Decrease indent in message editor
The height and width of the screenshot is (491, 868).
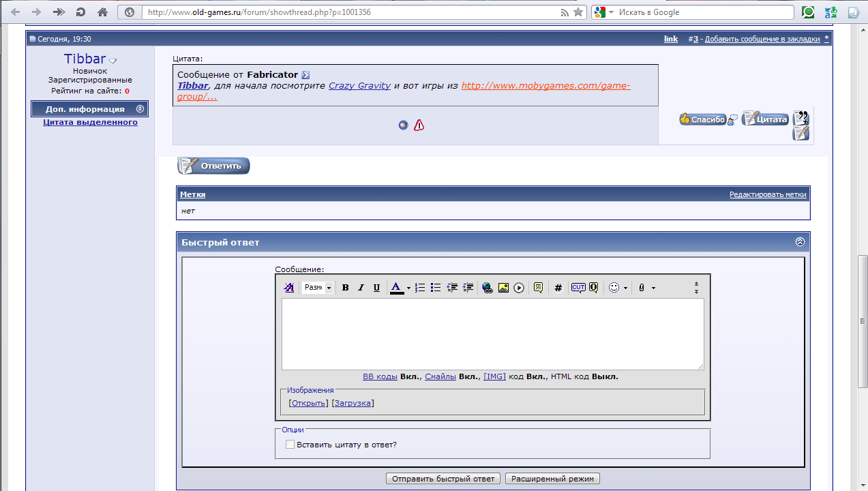[x=452, y=288]
